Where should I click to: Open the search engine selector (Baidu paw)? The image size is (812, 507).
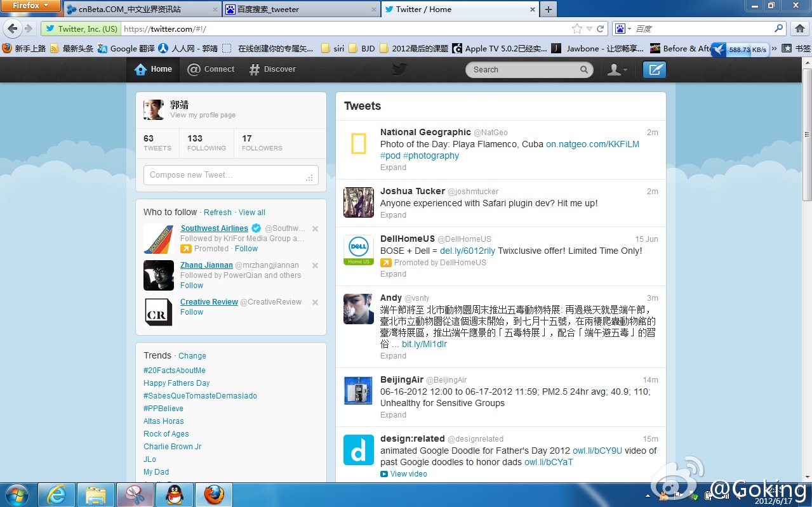[623, 29]
